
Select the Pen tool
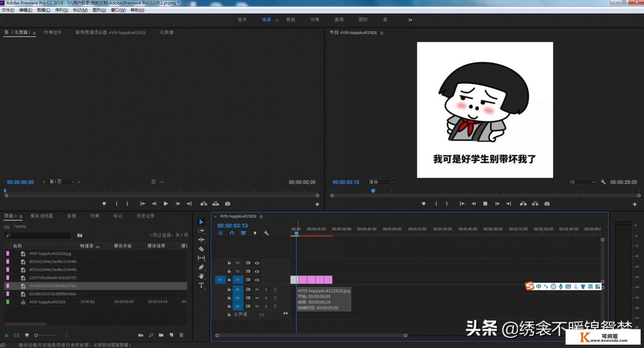tap(201, 267)
